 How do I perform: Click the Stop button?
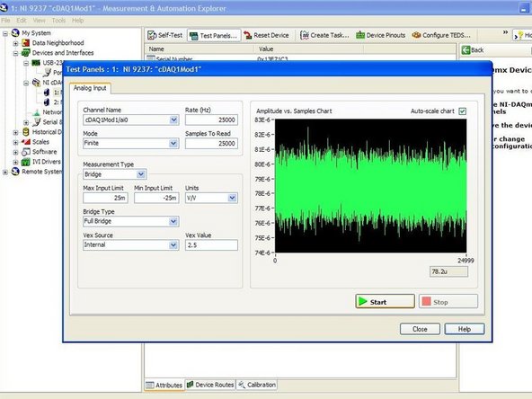(x=448, y=301)
